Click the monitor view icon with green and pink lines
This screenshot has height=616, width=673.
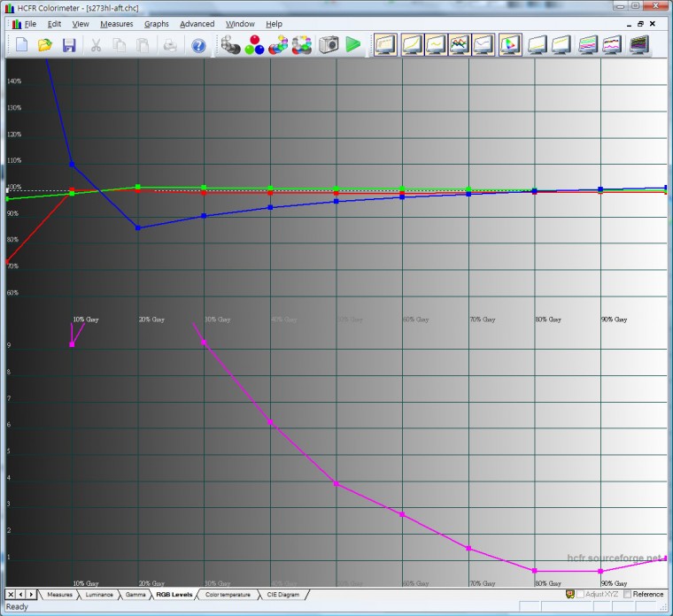[x=588, y=44]
